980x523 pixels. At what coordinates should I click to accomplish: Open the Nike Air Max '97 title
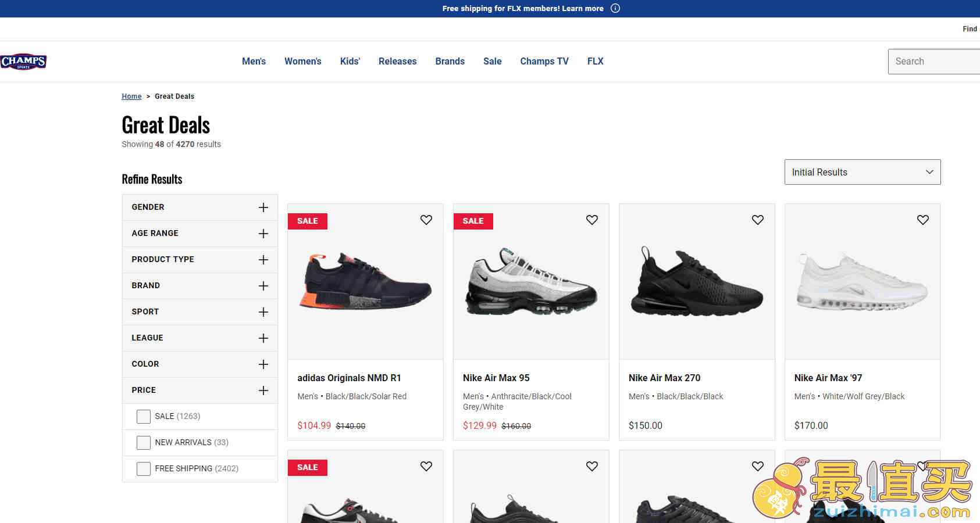tap(828, 378)
